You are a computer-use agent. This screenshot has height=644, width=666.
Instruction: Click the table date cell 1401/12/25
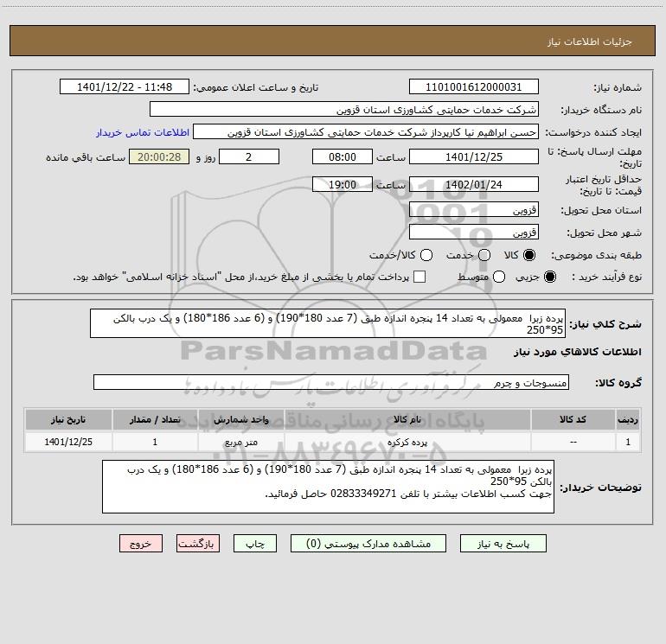[x=68, y=442]
